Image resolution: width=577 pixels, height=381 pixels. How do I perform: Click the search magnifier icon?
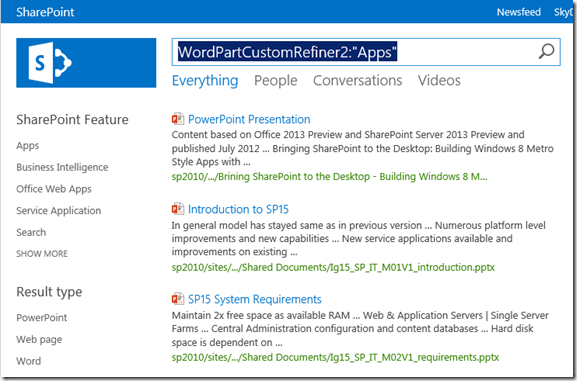(546, 52)
